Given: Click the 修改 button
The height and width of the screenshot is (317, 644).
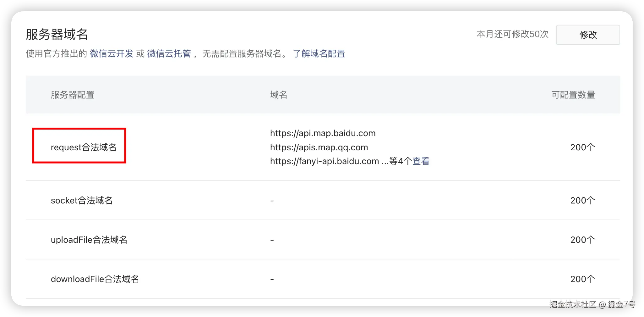Looking at the screenshot, I should click(588, 35).
